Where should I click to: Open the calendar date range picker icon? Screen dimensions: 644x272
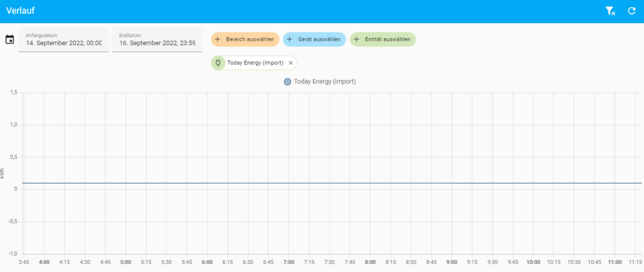(x=10, y=39)
